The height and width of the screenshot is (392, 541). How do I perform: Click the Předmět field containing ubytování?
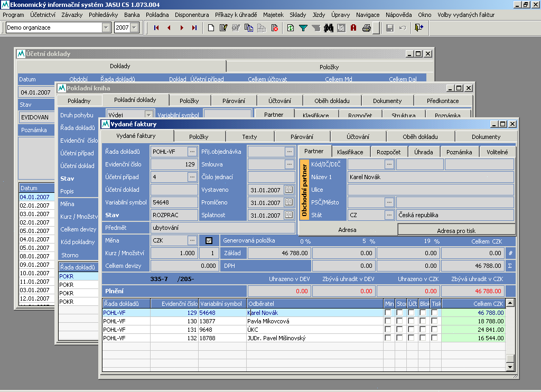(x=222, y=228)
